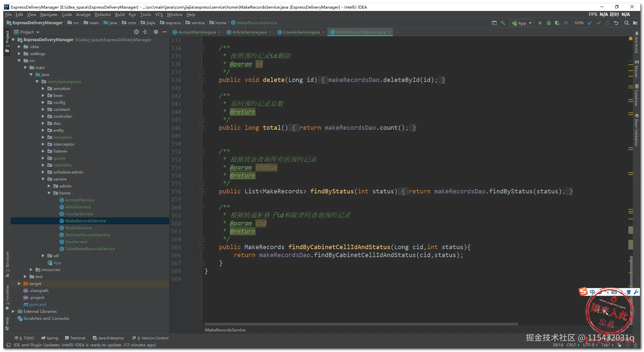
Task: Toggle the 1: Project tool window
Action: (7, 41)
